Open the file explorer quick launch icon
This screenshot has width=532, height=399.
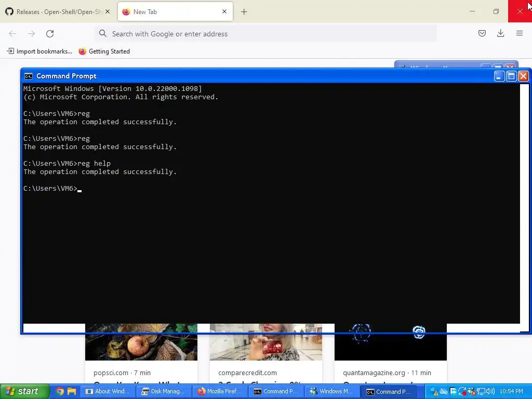point(72,391)
